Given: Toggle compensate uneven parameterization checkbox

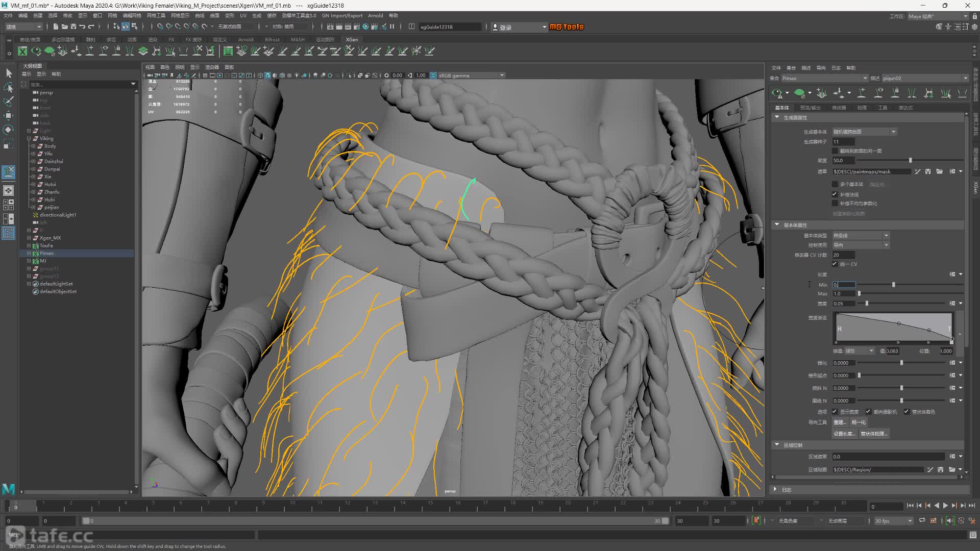Looking at the screenshot, I should point(835,204).
